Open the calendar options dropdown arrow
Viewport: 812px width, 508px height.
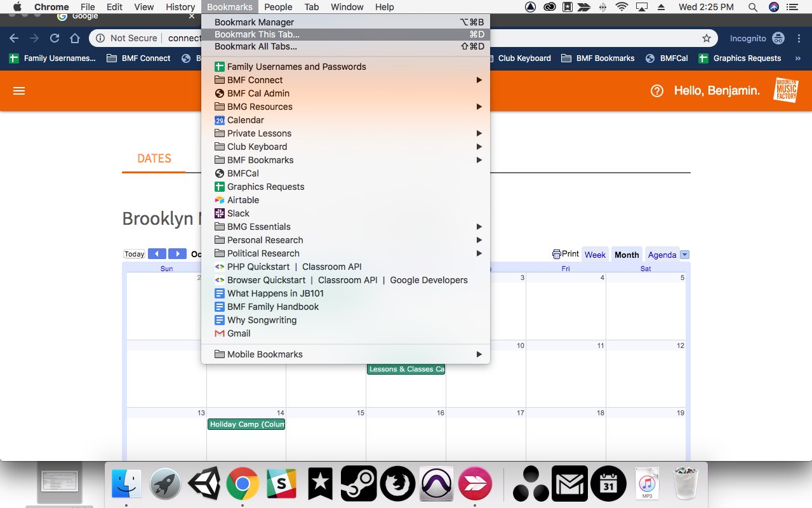tap(684, 255)
